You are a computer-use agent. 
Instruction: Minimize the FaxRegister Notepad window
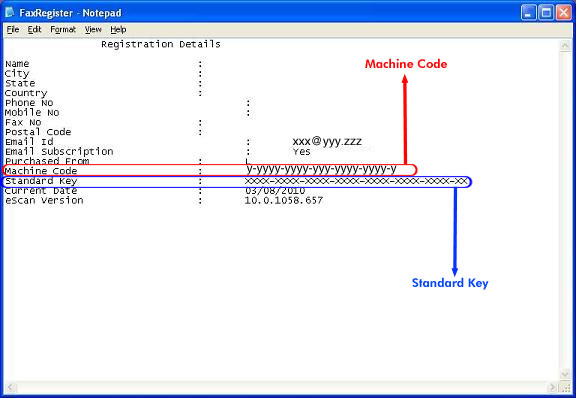(529, 13)
